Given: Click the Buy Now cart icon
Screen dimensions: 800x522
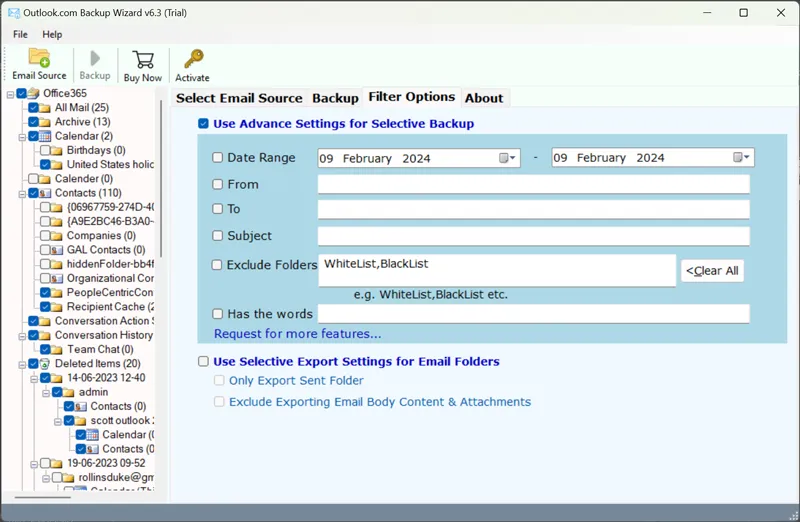Looking at the screenshot, I should [x=143, y=59].
